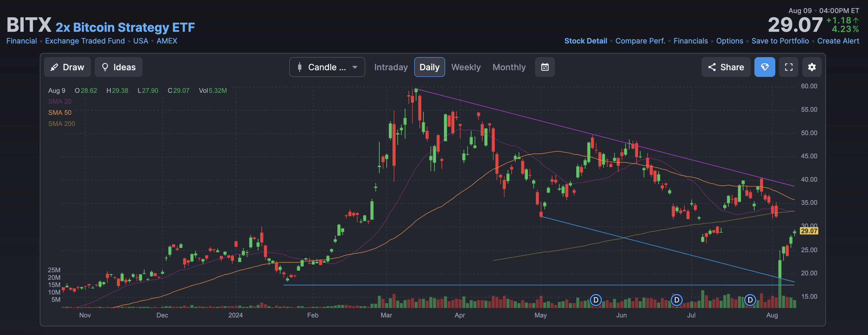Open chart settings gear
This screenshot has width=868, height=335.
pos(812,67)
